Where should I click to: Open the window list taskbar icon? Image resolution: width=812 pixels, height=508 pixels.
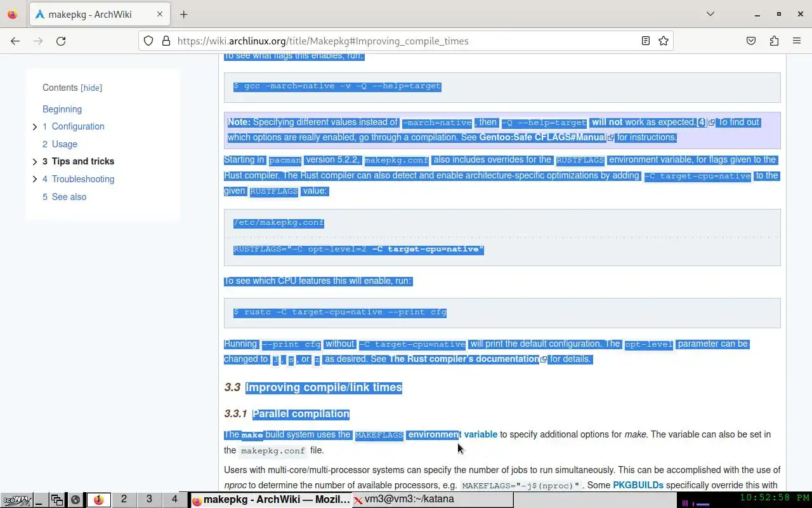pyautogui.click(x=57, y=500)
